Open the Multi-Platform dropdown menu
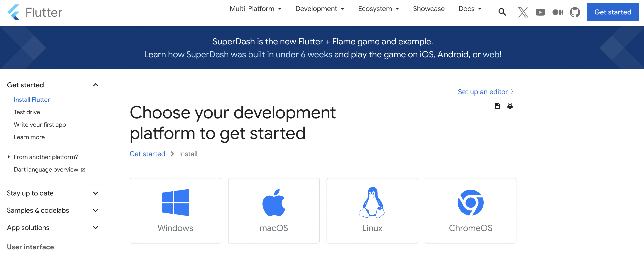This screenshot has height=253, width=644. [256, 9]
